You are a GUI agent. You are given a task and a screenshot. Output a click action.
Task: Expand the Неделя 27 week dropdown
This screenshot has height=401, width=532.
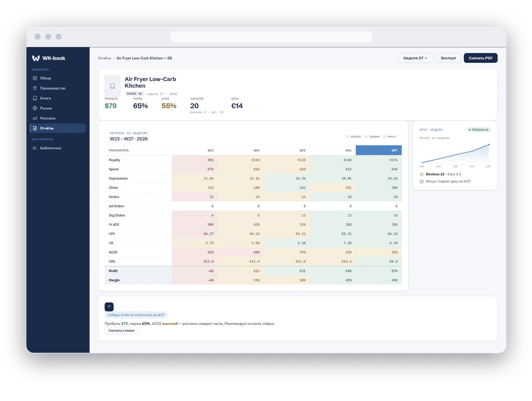pos(415,58)
